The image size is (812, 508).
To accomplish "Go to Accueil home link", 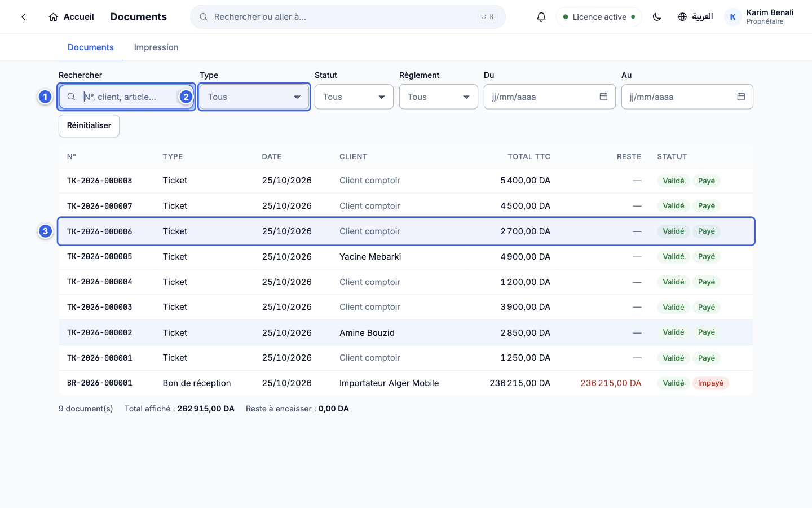I will (72, 17).
